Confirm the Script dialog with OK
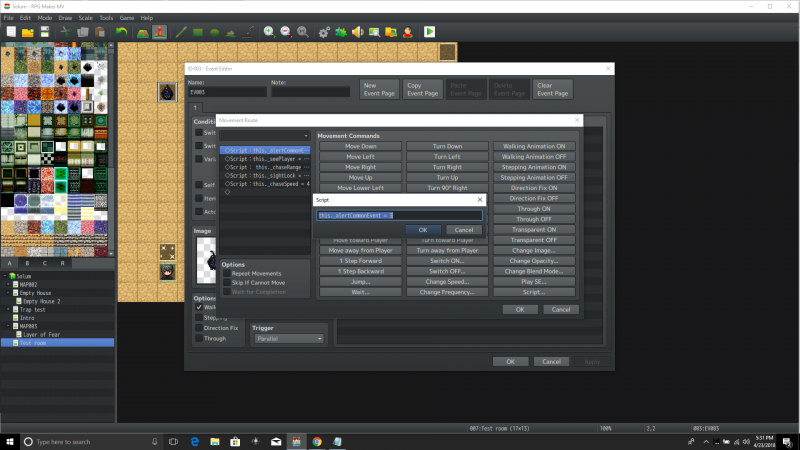Screen dimensions: 800x450 click(423, 230)
